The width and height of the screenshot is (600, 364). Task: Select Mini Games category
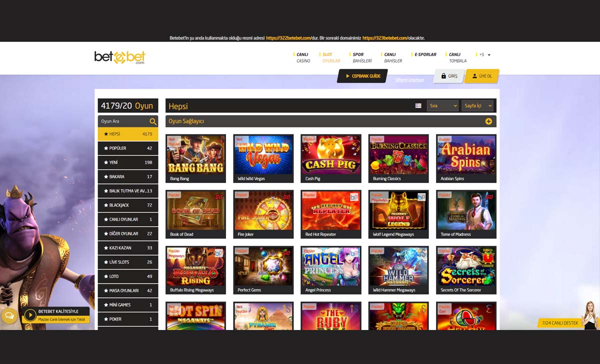[x=127, y=305]
